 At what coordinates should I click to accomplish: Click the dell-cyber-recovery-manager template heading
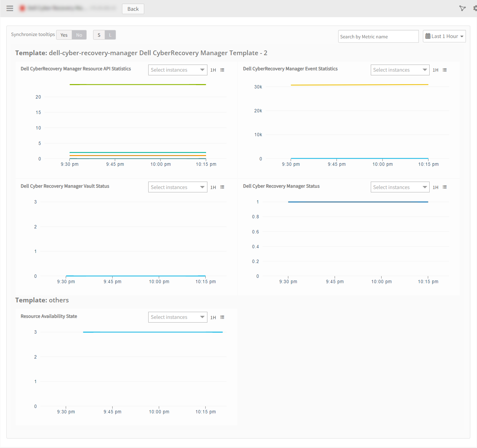(x=141, y=53)
